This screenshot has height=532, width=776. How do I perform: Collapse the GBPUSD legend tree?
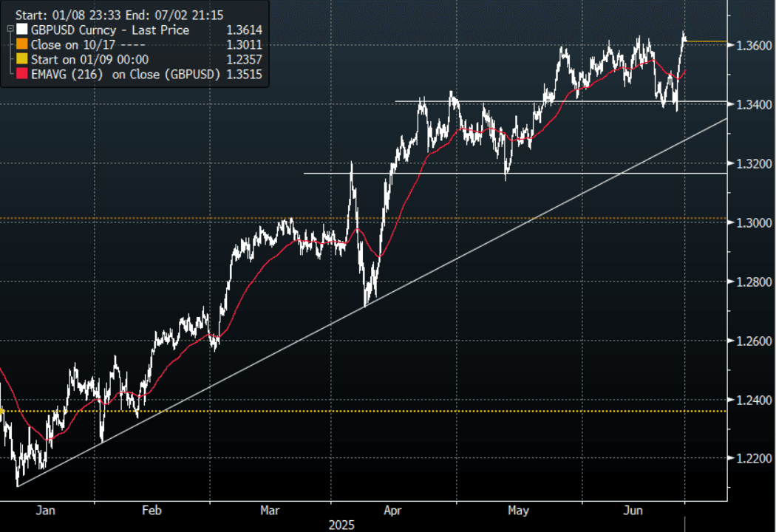[x=10, y=29]
